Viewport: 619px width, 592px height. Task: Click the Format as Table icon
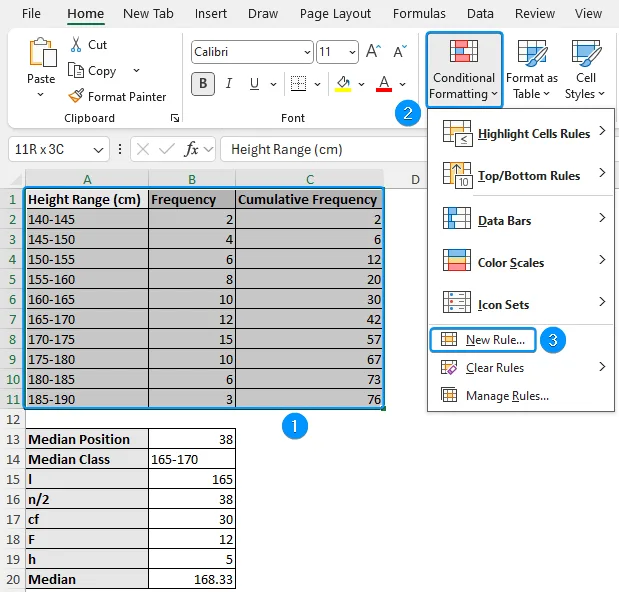pos(532,52)
